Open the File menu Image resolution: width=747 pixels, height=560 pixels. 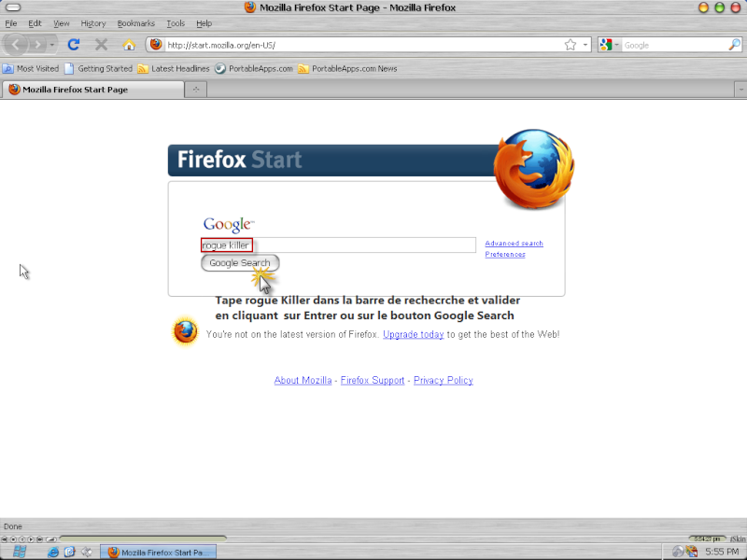click(x=11, y=23)
